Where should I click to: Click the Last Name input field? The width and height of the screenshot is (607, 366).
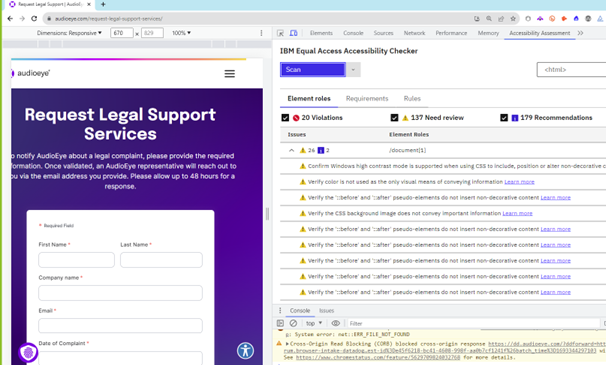161,260
